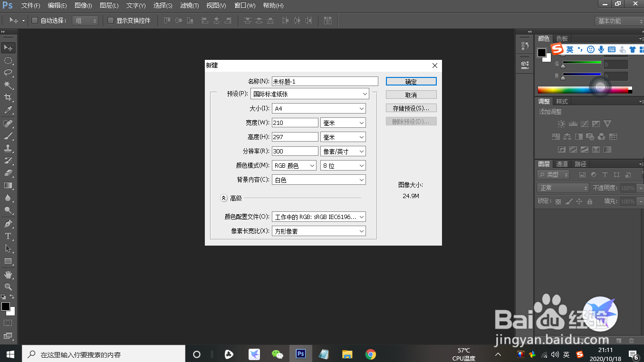Select the Blur tool
This screenshot has height=362, width=644.
8,198
